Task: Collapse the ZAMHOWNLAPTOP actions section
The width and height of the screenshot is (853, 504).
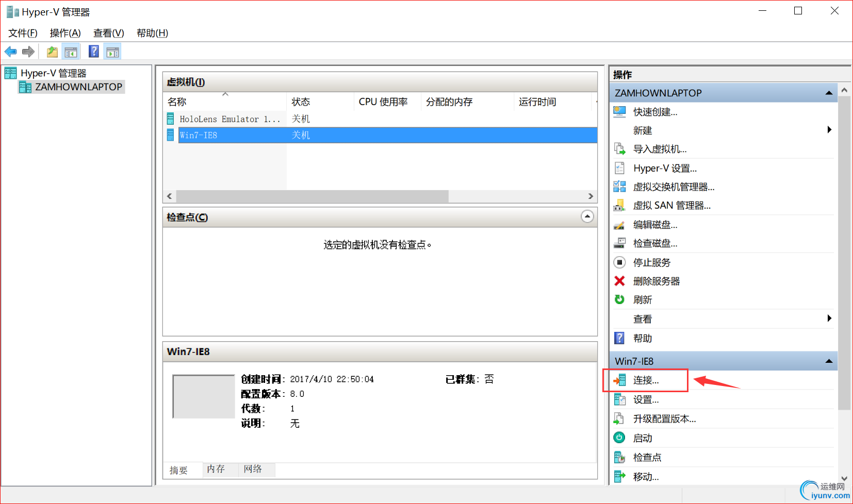Action: [x=829, y=93]
